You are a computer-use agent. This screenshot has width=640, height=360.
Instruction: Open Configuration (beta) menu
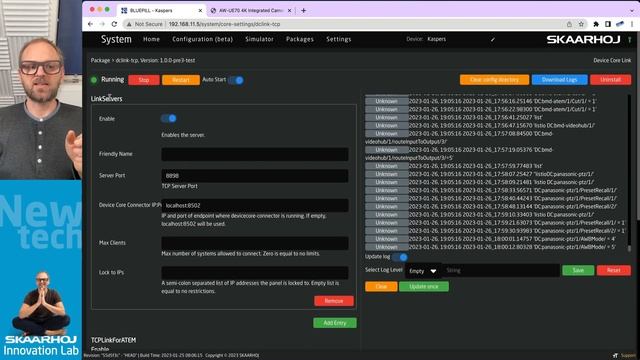(202, 39)
